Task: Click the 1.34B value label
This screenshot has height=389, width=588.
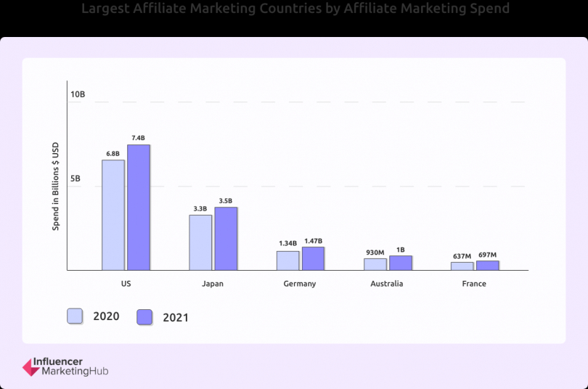Action: tap(287, 244)
